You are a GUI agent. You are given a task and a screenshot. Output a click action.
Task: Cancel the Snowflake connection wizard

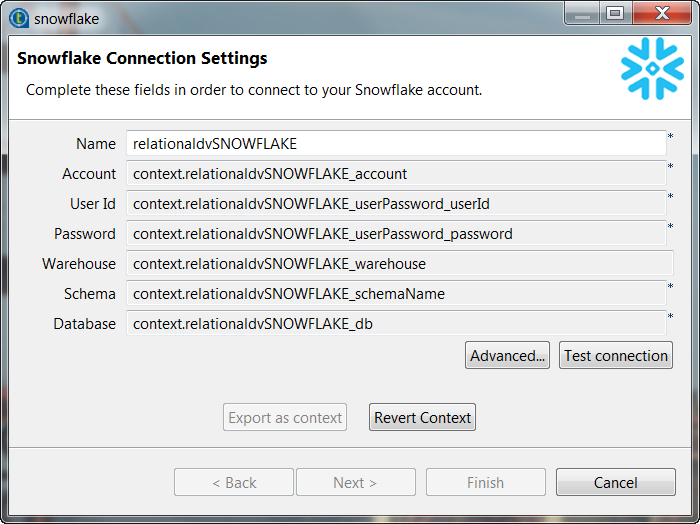(615, 483)
